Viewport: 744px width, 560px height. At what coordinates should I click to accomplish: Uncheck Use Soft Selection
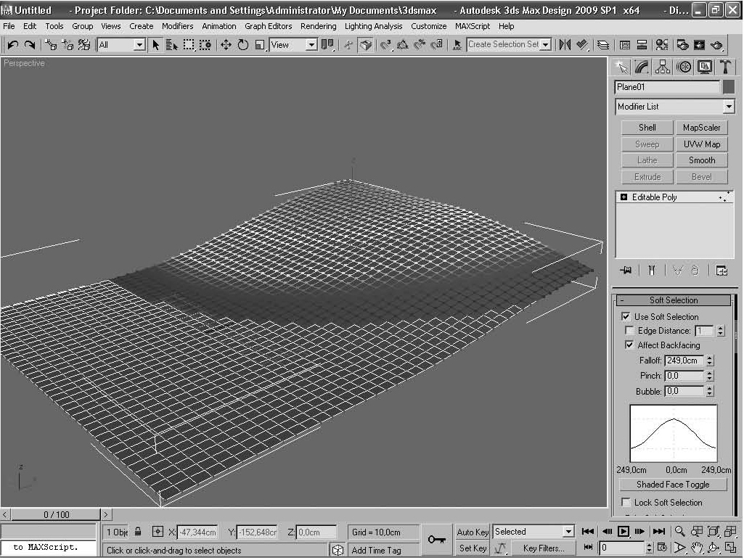pos(626,317)
